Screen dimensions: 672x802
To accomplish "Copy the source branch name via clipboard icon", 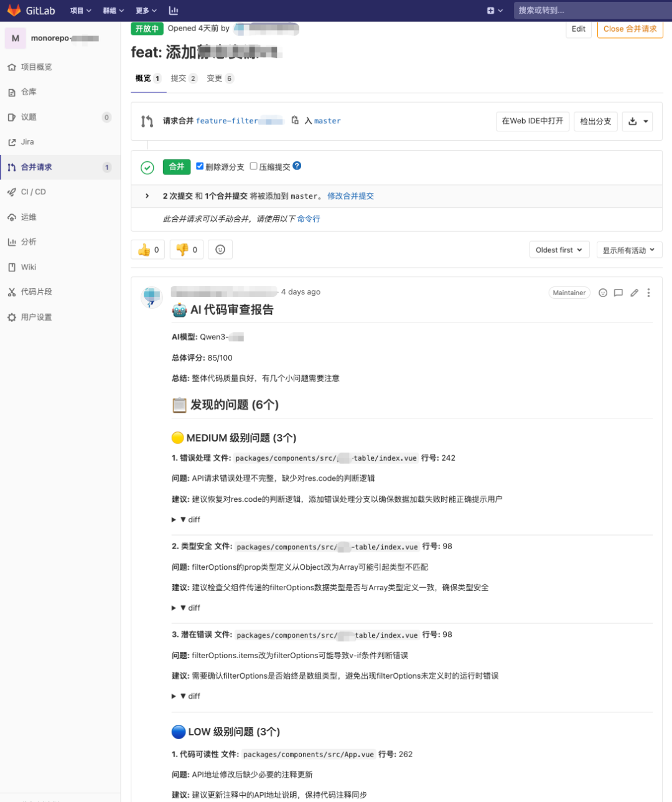I will [x=296, y=121].
